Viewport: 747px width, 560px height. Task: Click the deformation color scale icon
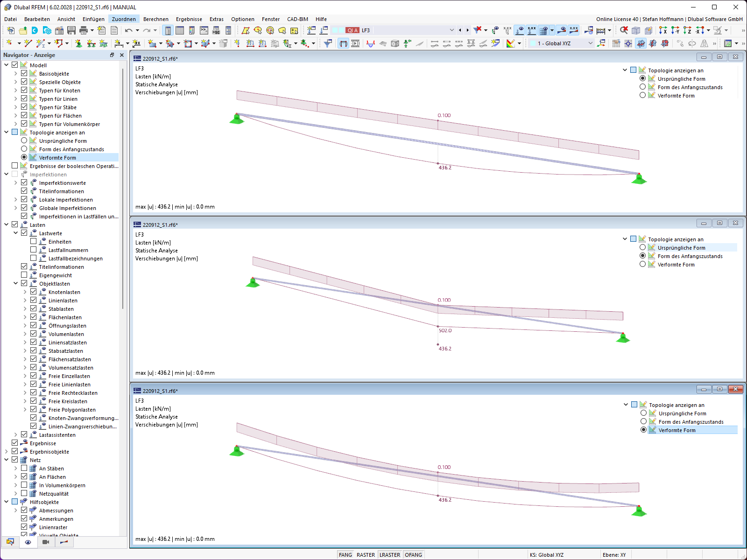[x=511, y=43]
